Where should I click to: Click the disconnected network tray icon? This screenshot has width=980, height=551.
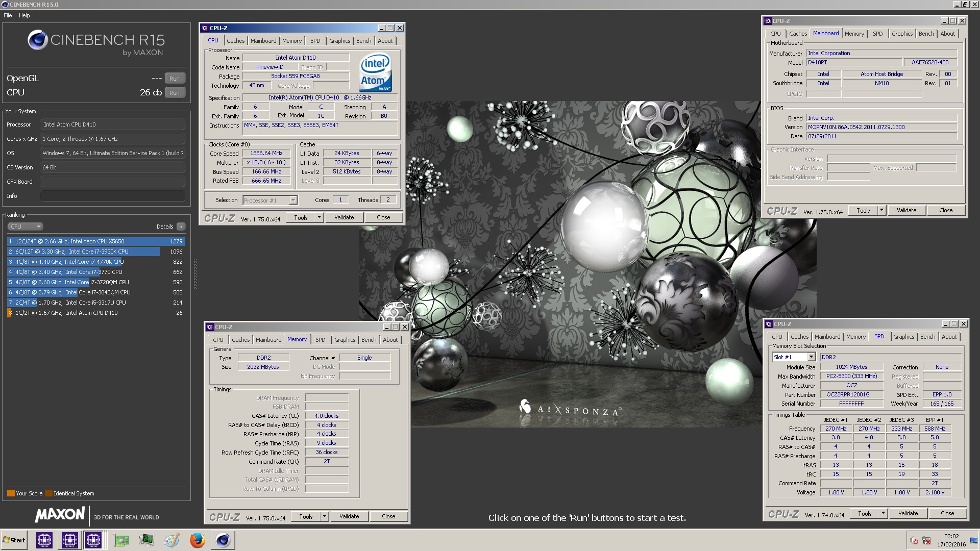[927, 541]
